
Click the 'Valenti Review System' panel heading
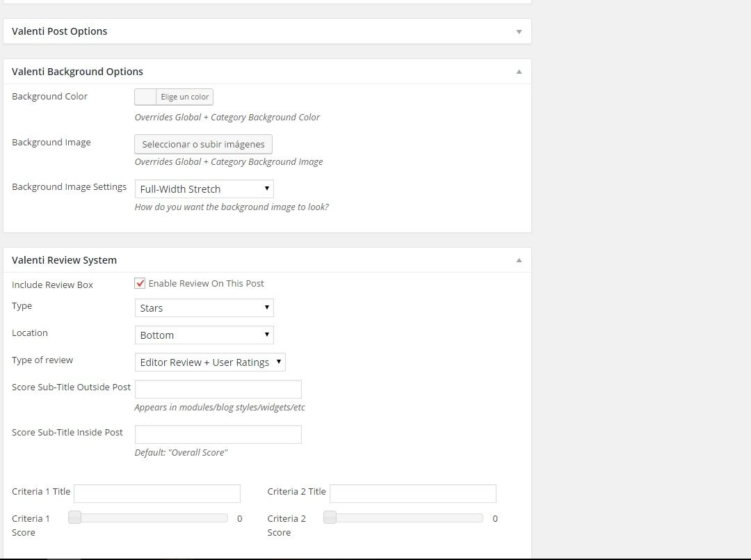coord(64,260)
